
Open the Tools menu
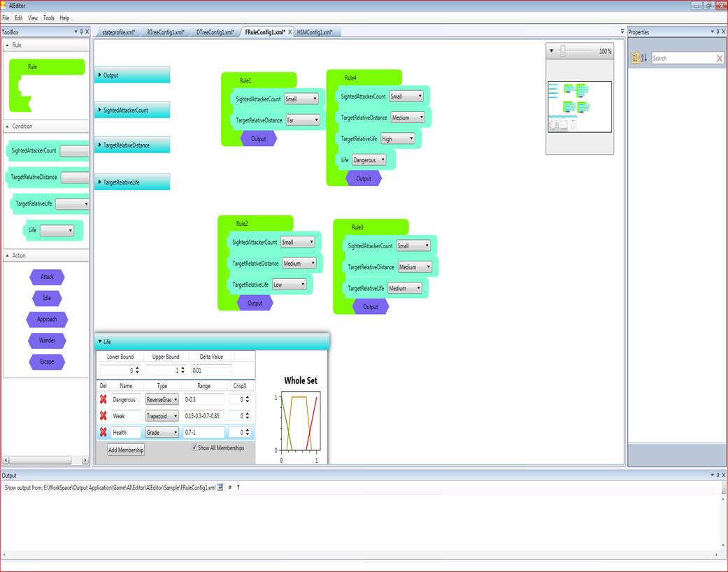point(48,17)
